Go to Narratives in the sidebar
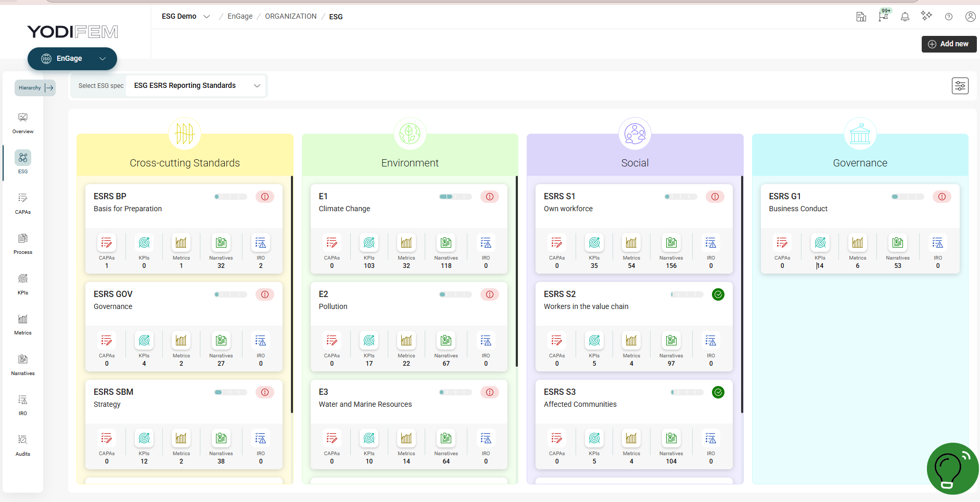This screenshot has height=502, width=980. [23, 364]
